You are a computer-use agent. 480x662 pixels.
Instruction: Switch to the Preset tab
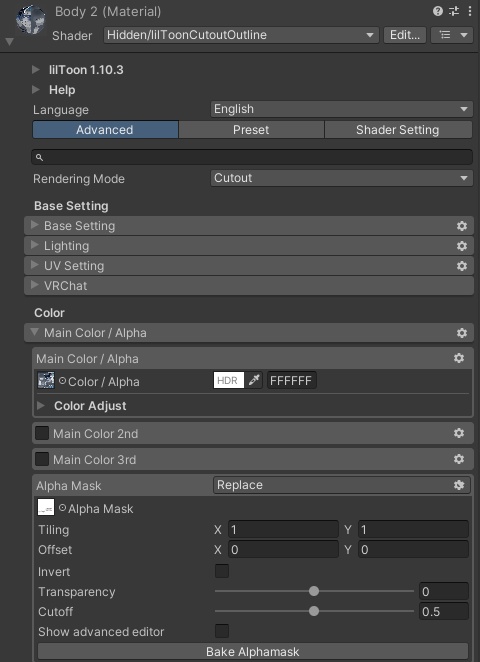tap(251, 130)
